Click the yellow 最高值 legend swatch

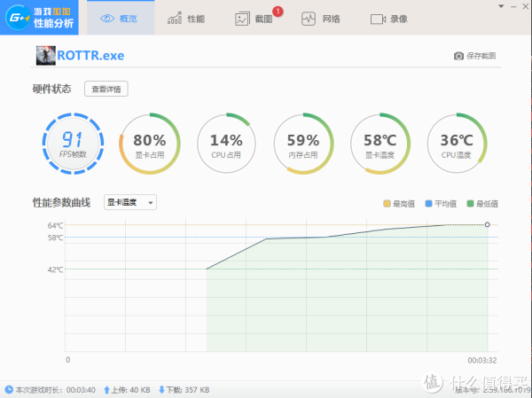pos(387,203)
